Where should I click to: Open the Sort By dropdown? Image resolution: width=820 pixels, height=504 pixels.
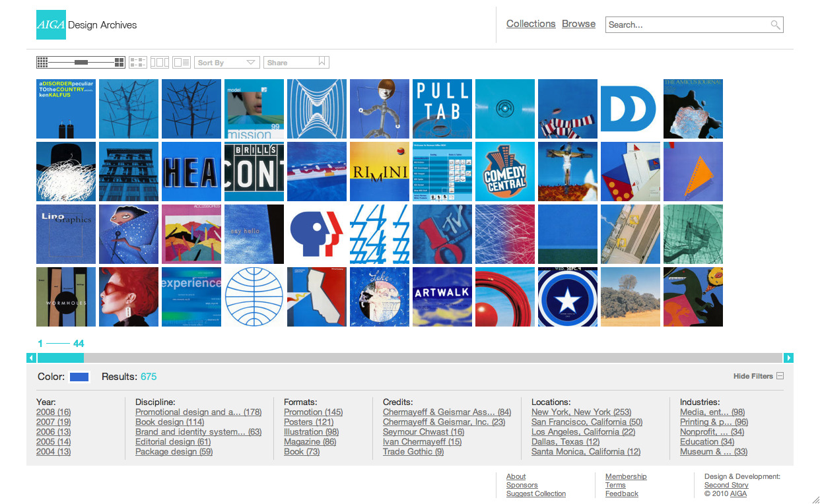[226, 62]
